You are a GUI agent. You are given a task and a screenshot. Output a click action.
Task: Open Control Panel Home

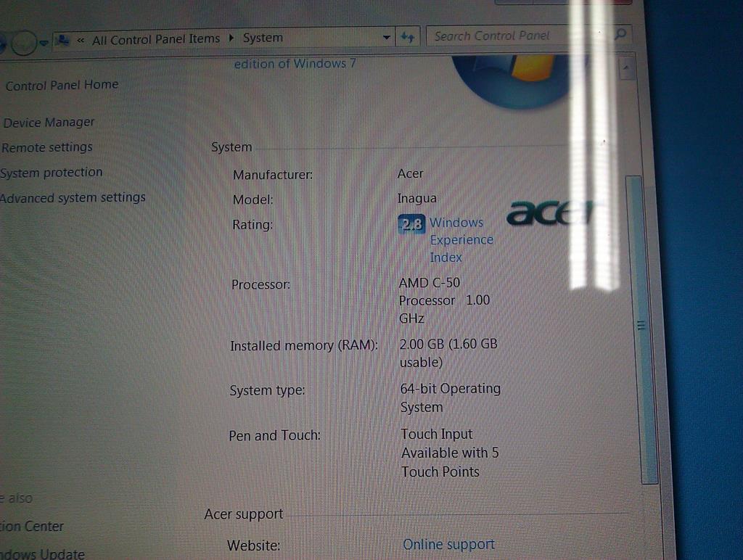click(62, 86)
